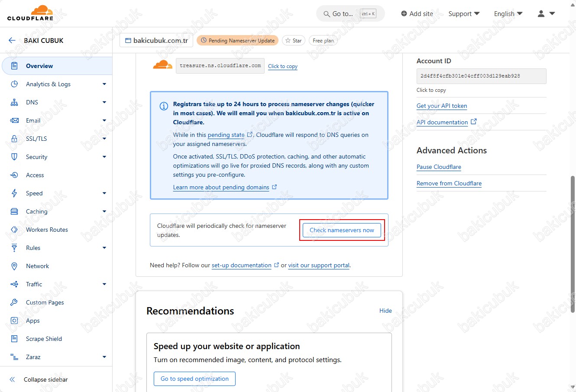Expand the Analytics & Logs submenu arrow
This screenshot has width=576, height=392.
(104, 84)
